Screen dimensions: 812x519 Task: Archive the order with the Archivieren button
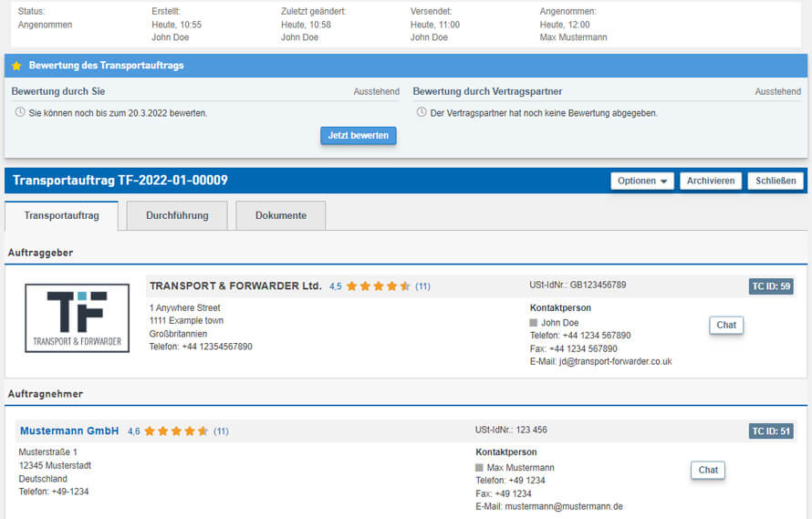click(711, 181)
